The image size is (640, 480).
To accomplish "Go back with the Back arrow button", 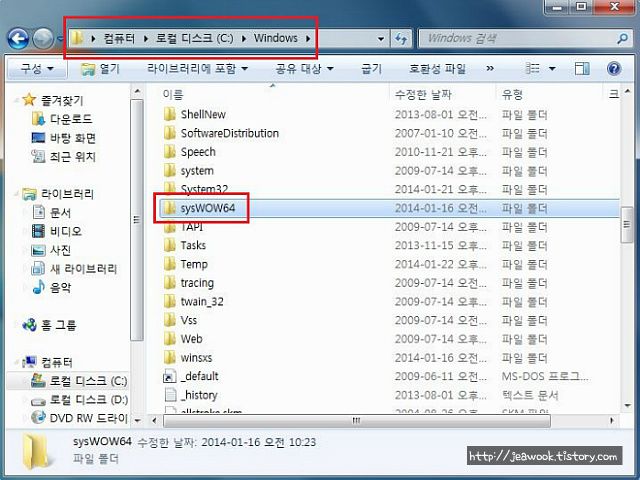I will pyautogui.click(x=18, y=39).
